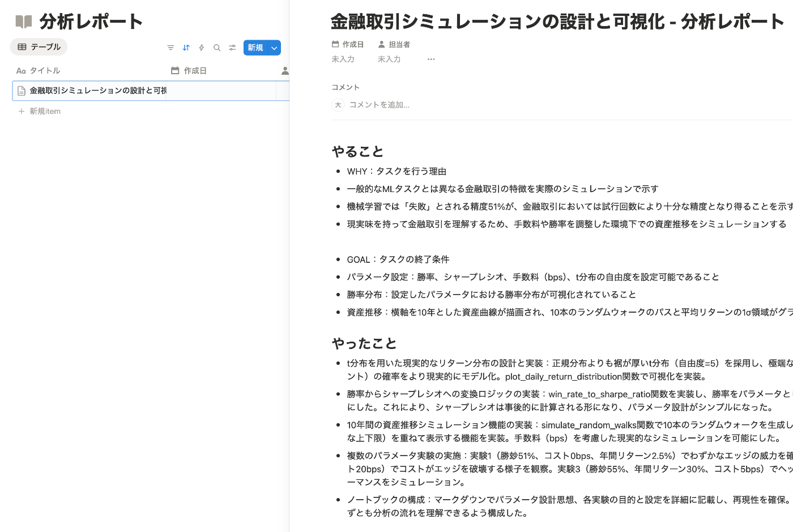The width and height of the screenshot is (793, 532).
Task: Open the filter icon in database toolbar
Action: [170, 48]
